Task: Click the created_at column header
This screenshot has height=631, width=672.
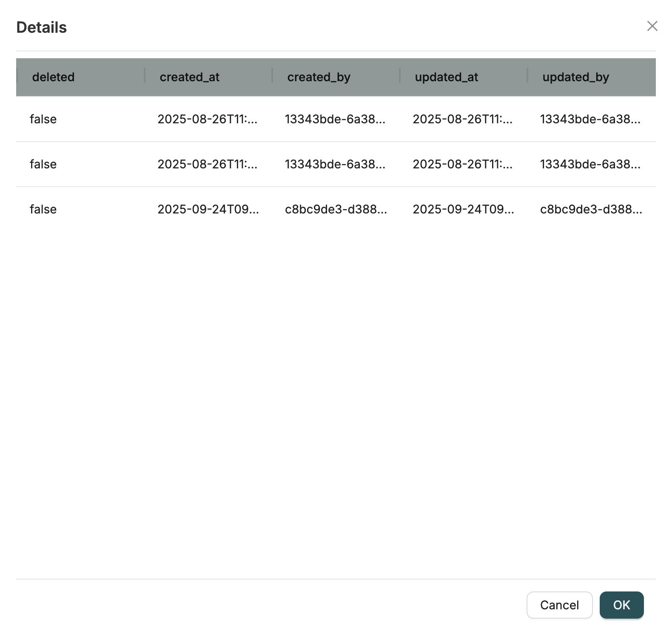Action: pos(190,77)
